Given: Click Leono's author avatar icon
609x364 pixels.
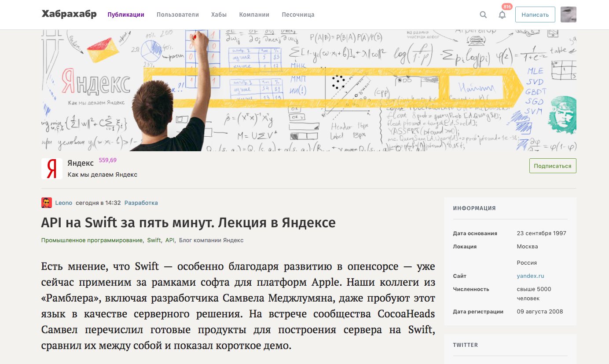Looking at the screenshot, I should click(46, 203).
